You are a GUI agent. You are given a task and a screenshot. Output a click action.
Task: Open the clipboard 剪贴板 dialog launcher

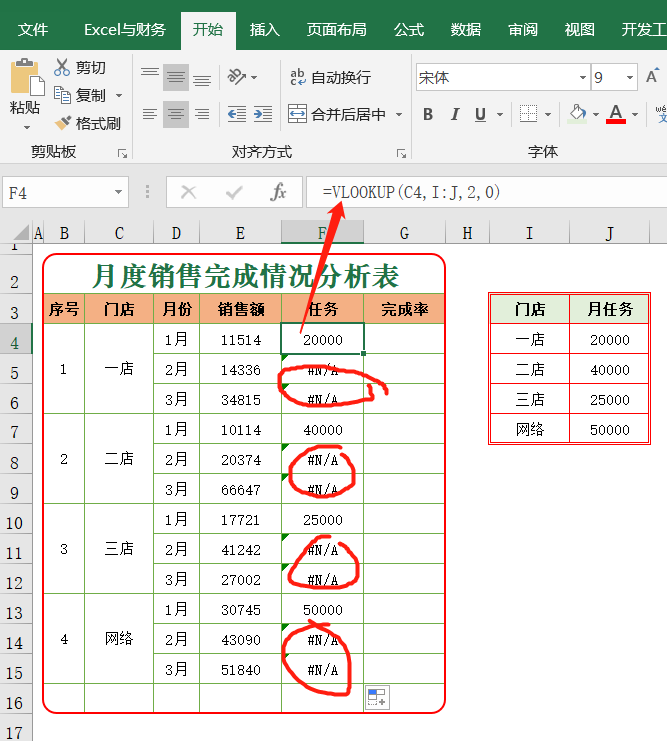(122, 154)
